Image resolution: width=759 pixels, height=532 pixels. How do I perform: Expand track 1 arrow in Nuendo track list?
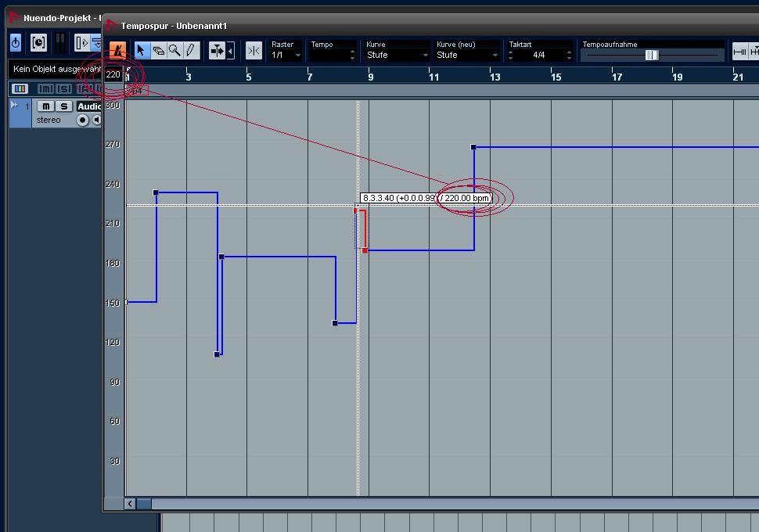pos(15,105)
